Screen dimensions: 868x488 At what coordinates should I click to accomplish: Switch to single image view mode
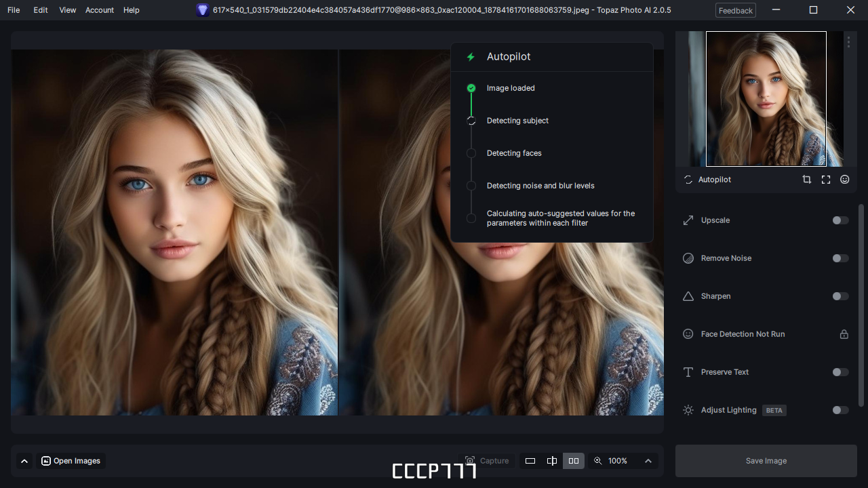tap(530, 461)
